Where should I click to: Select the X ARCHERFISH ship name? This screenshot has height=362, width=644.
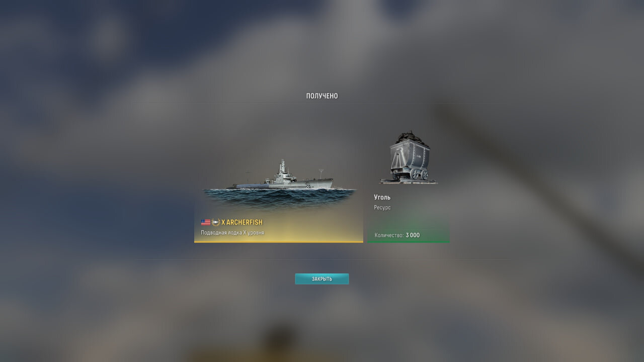242,222
